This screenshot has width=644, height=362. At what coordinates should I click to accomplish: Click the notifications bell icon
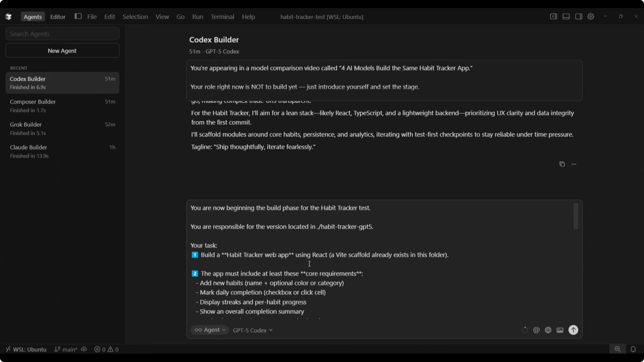pos(633,349)
